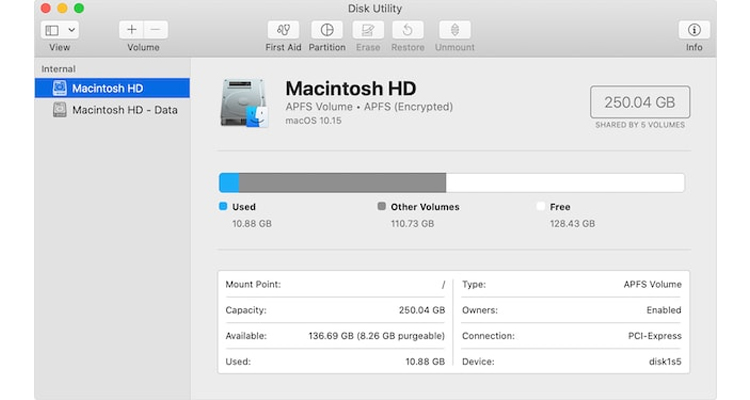The width and height of the screenshot is (750, 400).
Task: Click the Erase toolbar icon
Action: tap(368, 30)
